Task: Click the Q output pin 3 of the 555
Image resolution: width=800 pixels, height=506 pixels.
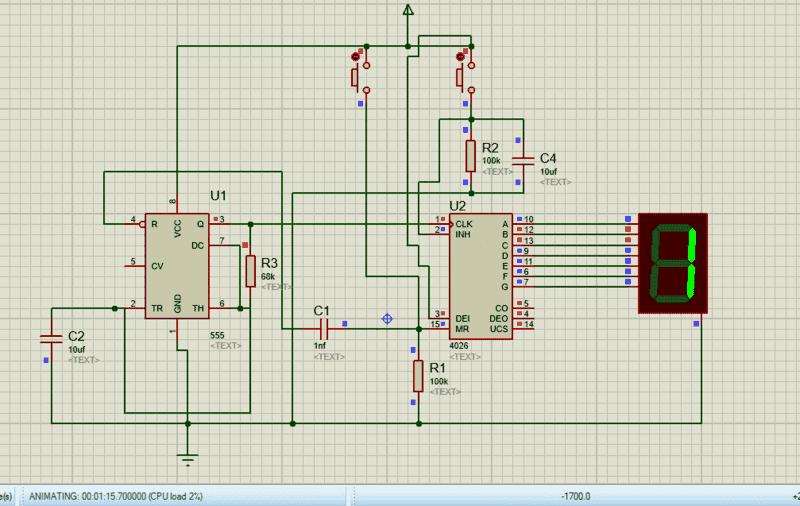Action: [216, 221]
